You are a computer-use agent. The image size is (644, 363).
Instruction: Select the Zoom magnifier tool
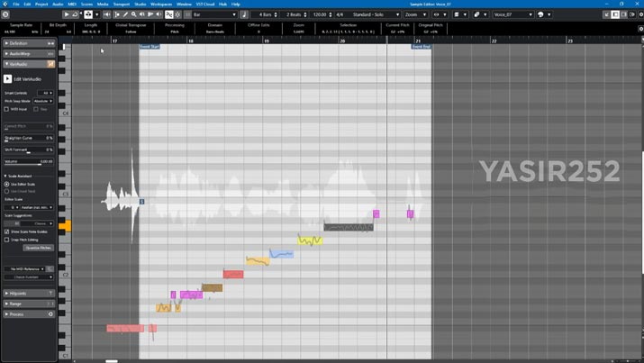point(134,14)
